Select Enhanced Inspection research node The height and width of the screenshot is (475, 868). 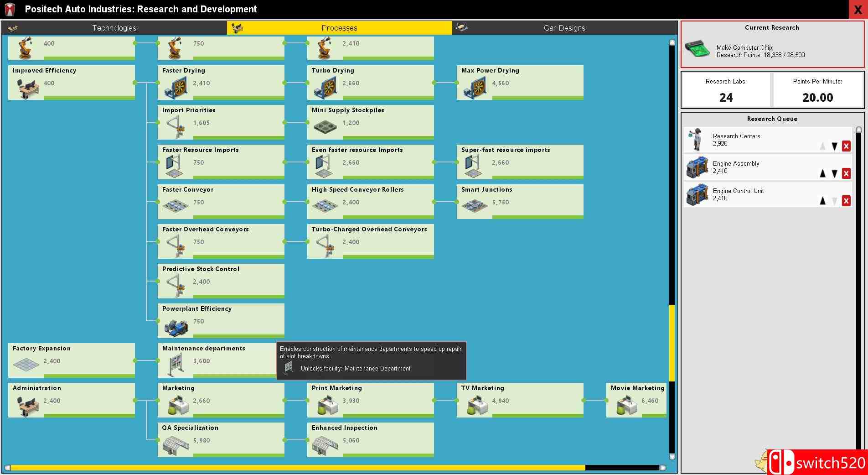point(370,439)
